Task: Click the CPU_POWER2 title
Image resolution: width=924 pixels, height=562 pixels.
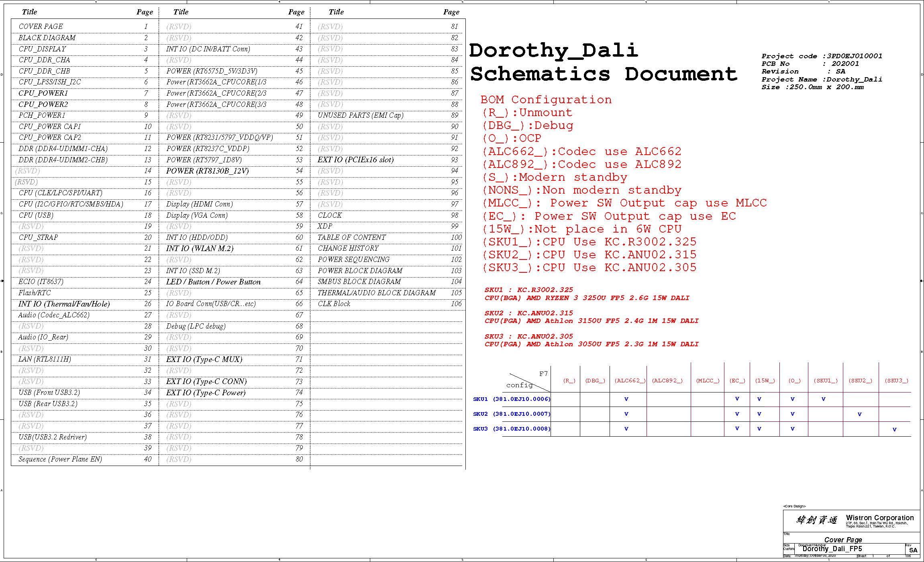Action: 43,104
